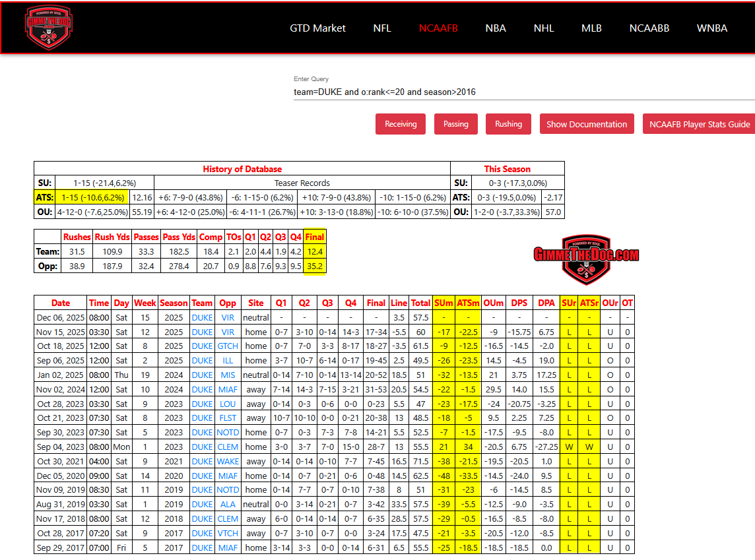Click the Team Final value 12.4

pos(315,251)
